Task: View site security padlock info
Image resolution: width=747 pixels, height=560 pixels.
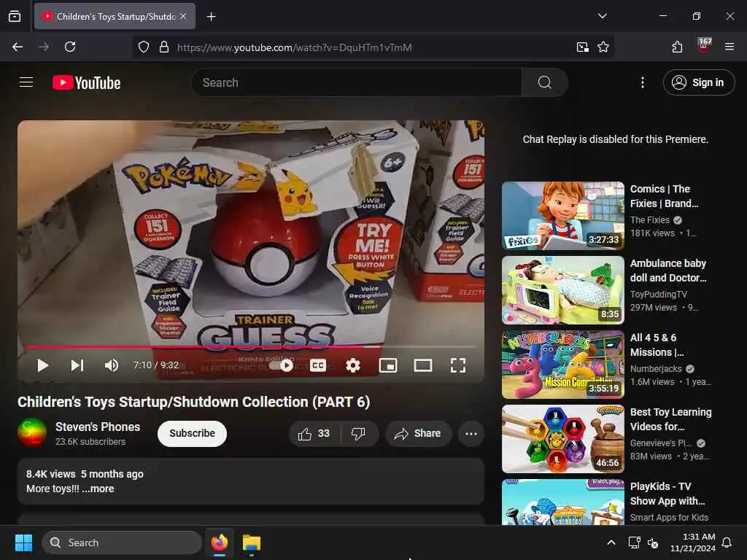Action: coord(164,47)
